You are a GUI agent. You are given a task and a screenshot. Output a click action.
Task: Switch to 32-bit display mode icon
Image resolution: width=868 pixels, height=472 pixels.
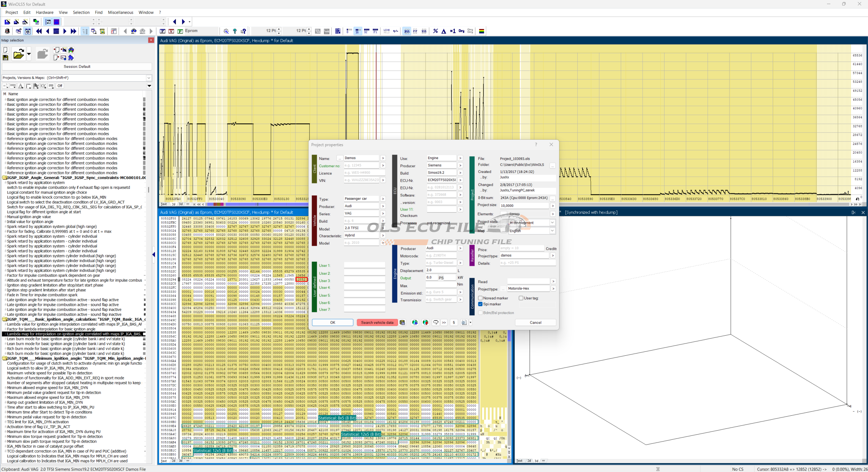coord(366,31)
